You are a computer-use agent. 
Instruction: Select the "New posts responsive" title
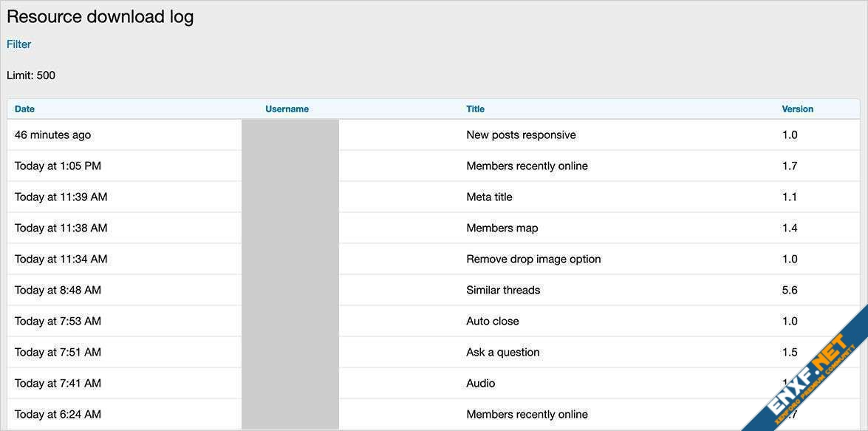pyautogui.click(x=521, y=135)
